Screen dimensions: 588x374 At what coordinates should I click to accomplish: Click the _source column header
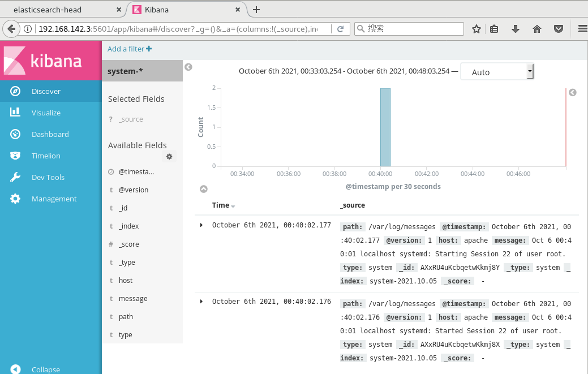(352, 205)
